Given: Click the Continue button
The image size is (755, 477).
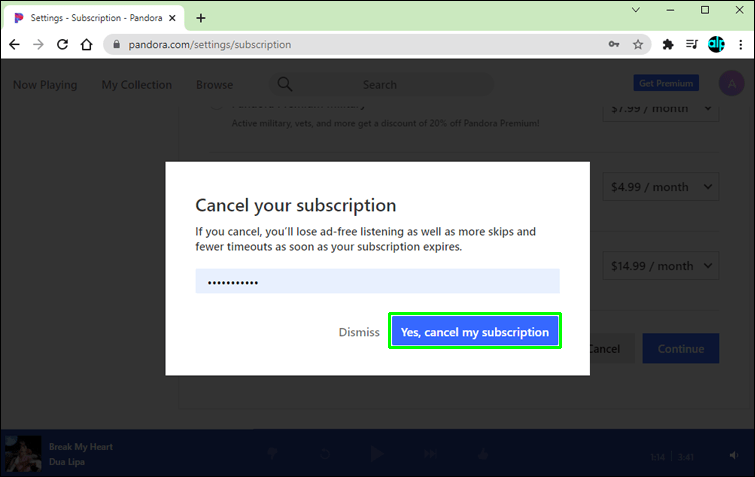Looking at the screenshot, I should click(x=680, y=348).
